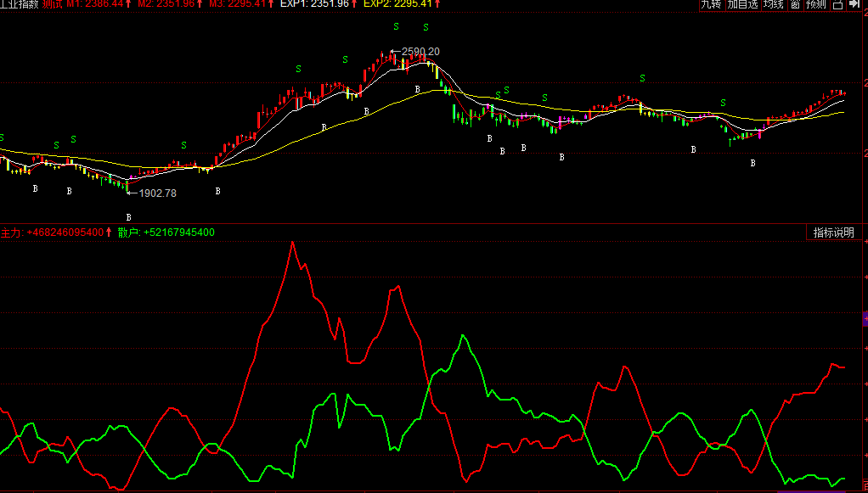The image size is (868, 493).
Task: Open 指标说明 indicator description
Action: (833, 232)
